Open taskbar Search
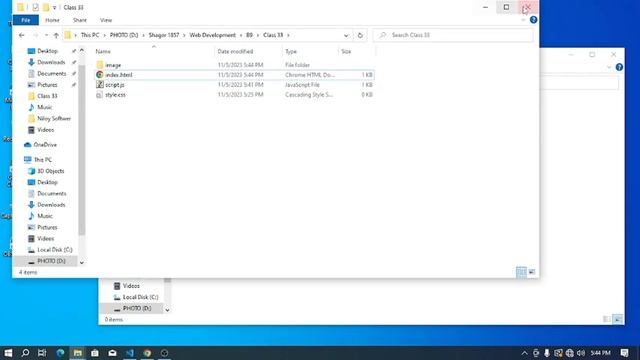Image resolution: width=640 pixels, height=360 pixels. click(25, 353)
